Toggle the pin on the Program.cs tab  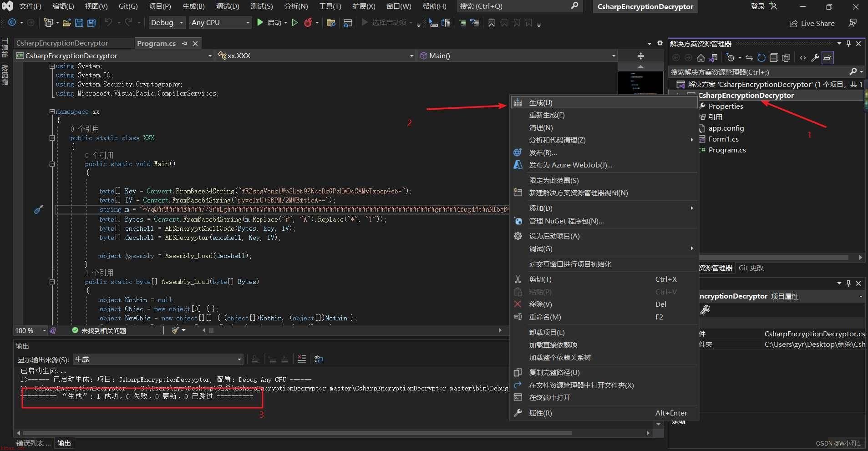184,43
